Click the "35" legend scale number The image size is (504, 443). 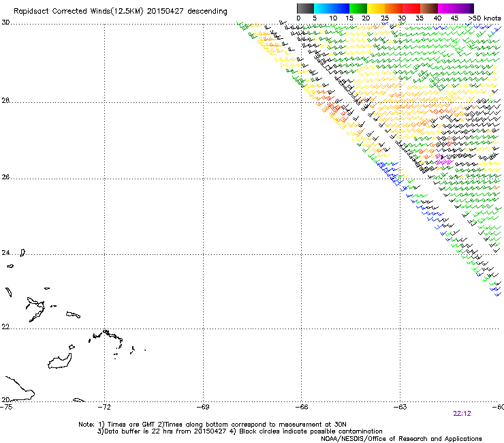click(420, 18)
